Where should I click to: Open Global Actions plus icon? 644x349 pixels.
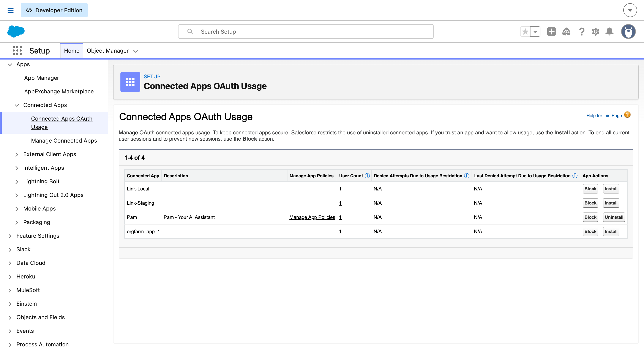coord(551,31)
